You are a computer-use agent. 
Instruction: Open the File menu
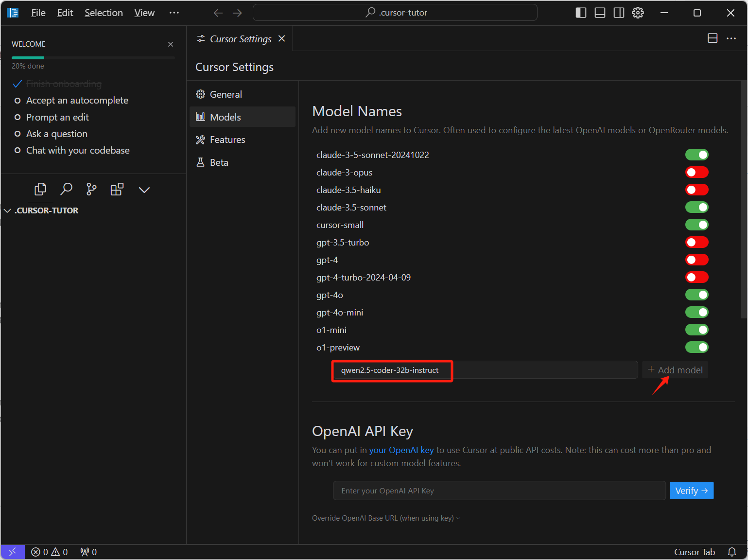click(x=38, y=13)
